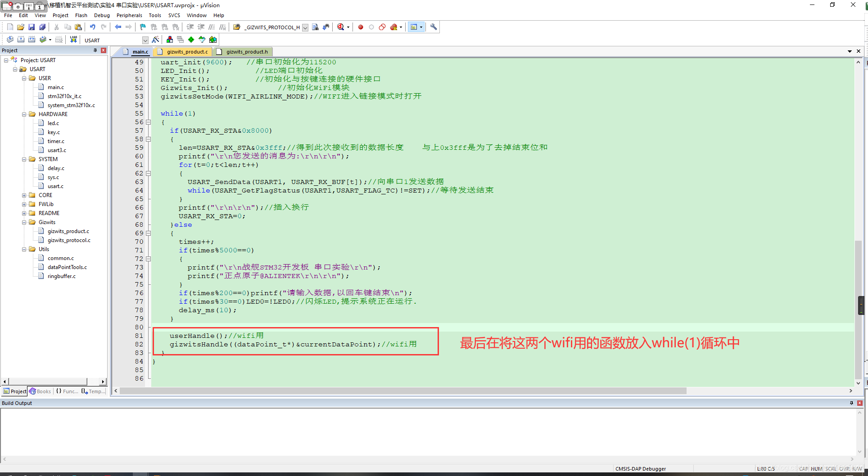The image size is (868, 476).
Task: Show the Books panel tab
Action: pyautogui.click(x=40, y=391)
